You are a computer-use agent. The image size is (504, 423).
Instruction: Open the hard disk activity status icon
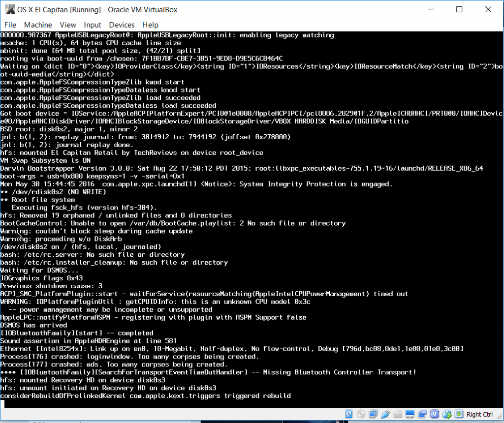tap(348, 414)
